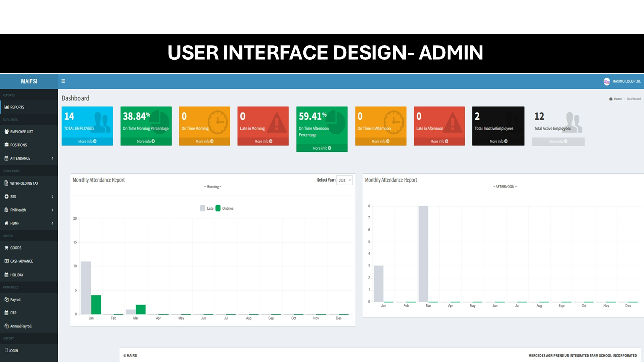644x362 pixels.
Task: Click the Goods shopping cart icon
Action: pyautogui.click(x=6, y=248)
